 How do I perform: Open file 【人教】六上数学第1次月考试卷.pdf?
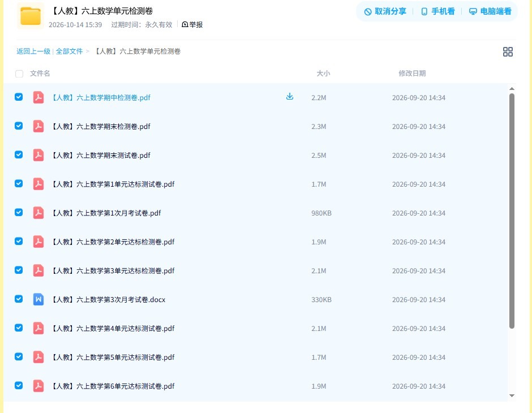tap(106, 213)
